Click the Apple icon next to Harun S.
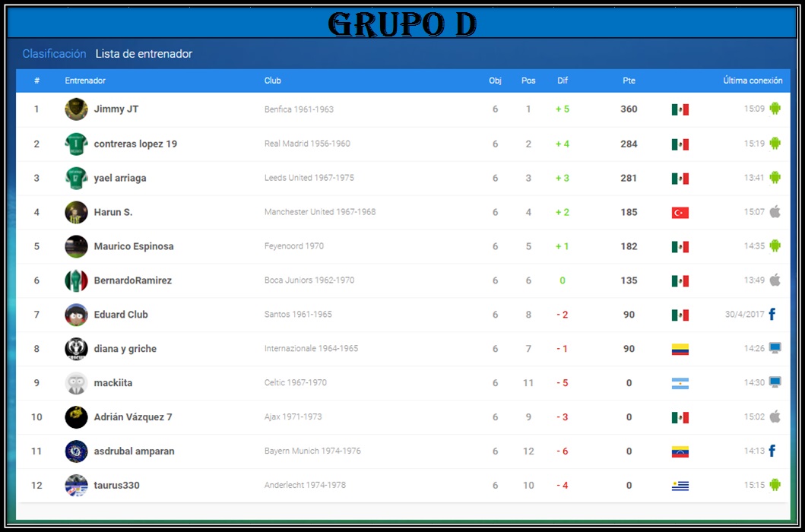The image size is (805, 532). [775, 211]
